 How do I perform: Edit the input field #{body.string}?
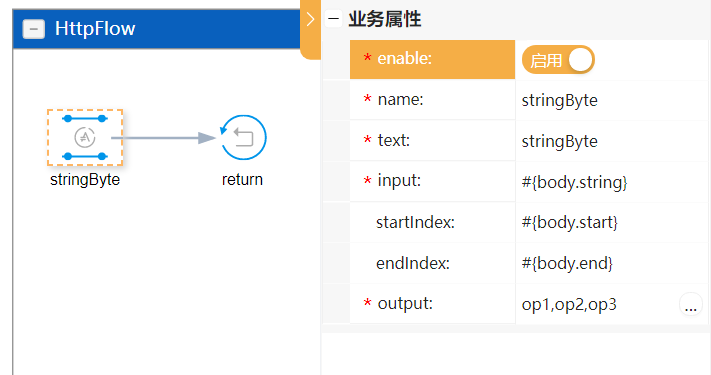tap(611, 182)
